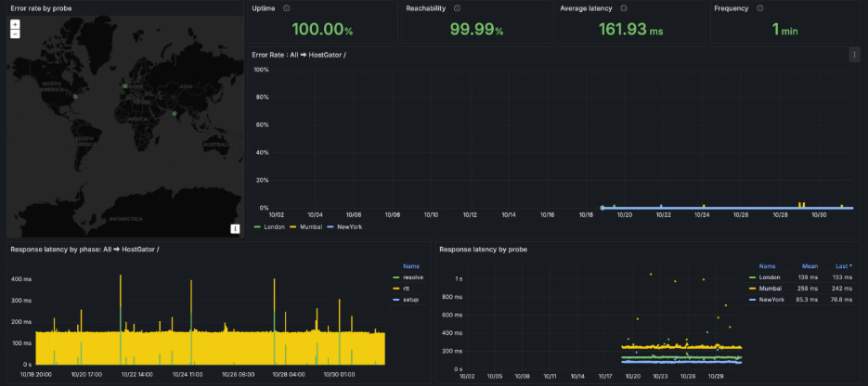Screen dimensions: 868x386
Task: Sort phase latency legend by Name header
Action: [x=410, y=265]
